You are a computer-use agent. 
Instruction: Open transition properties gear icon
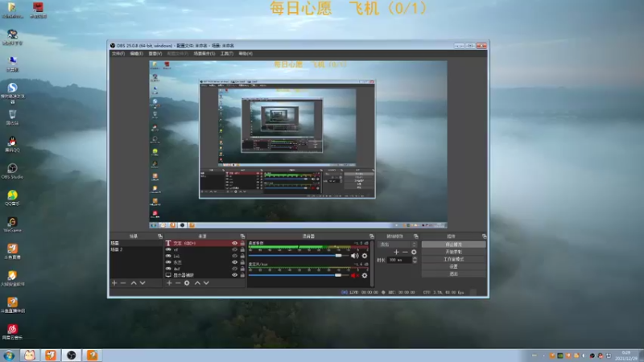pos(414,252)
